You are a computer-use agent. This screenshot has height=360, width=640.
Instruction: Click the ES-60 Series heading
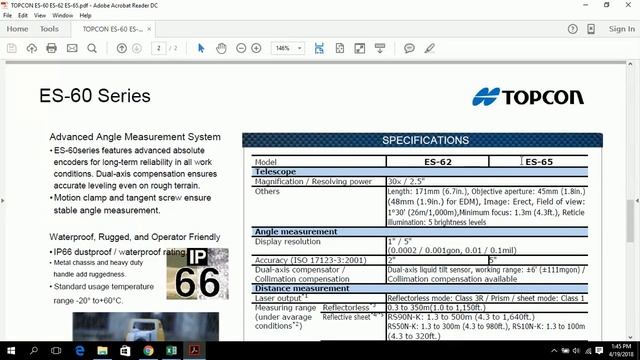click(x=95, y=96)
